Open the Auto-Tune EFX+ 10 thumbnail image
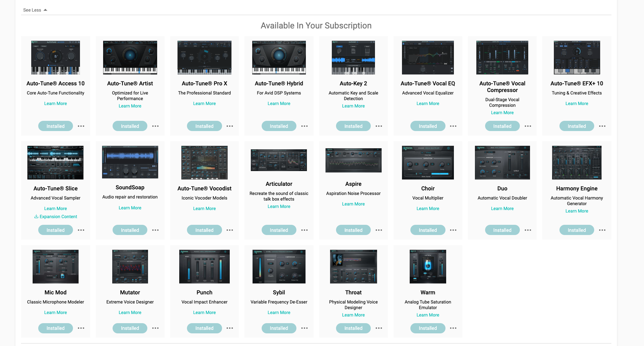The width and height of the screenshot is (644, 346). click(x=577, y=58)
